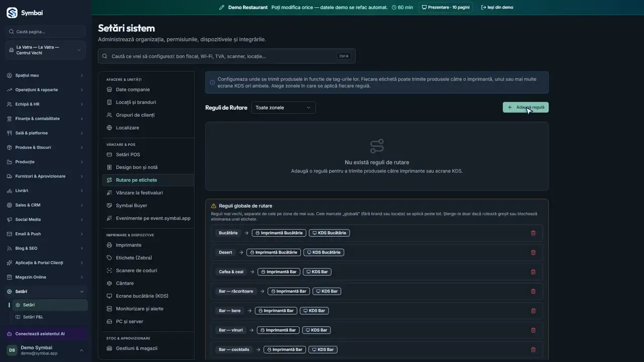Click trash icon for Cafea & ceai rule
This screenshot has height=362, width=644.
coord(533,272)
